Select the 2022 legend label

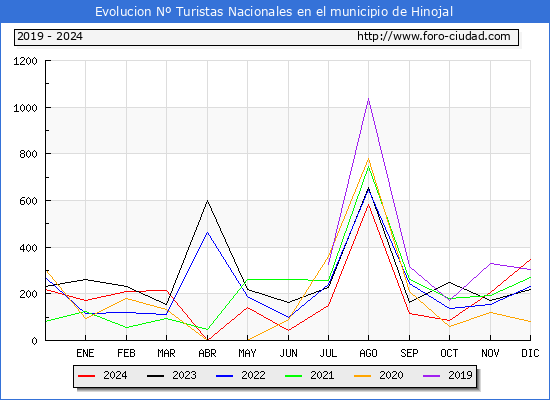253,375
